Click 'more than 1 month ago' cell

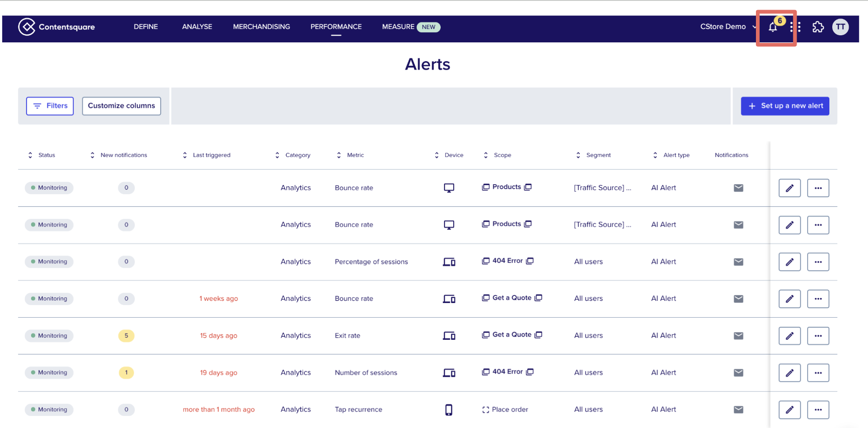(219, 410)
